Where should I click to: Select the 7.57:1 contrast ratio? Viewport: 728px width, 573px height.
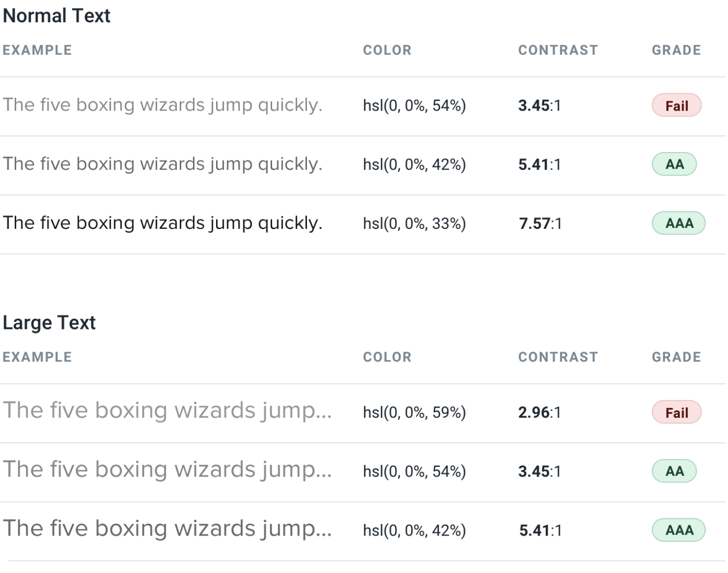(540, 223)
